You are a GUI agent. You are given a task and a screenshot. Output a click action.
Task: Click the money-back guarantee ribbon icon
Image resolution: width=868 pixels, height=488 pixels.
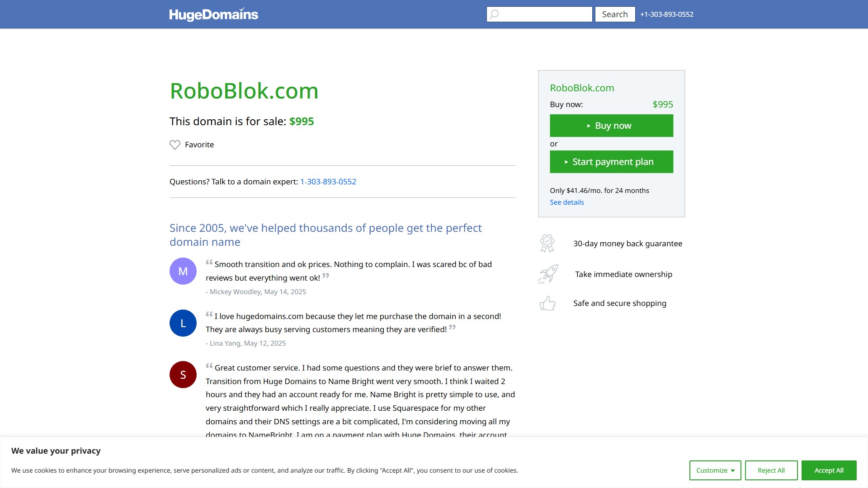pos(547,243)
